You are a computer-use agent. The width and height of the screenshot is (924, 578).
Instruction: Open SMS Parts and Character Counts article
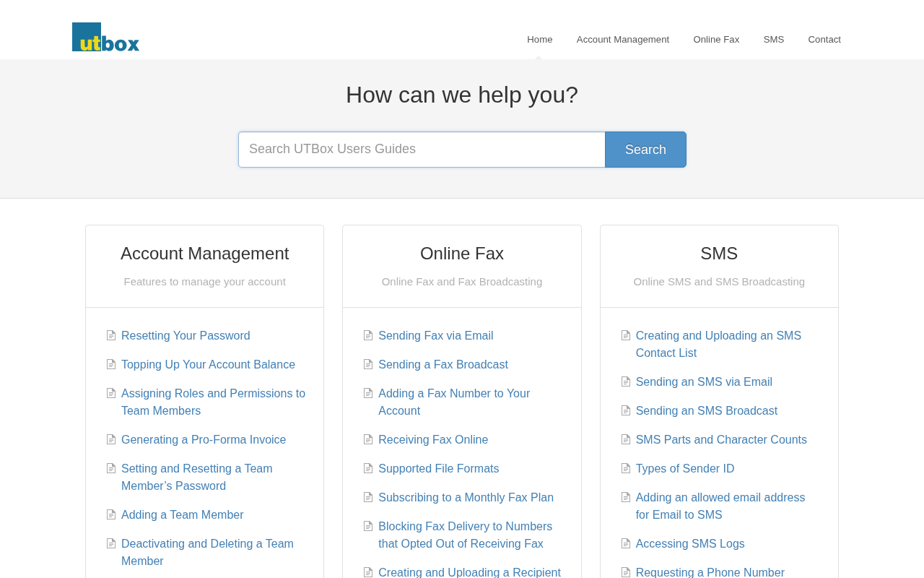click(721, 440)
